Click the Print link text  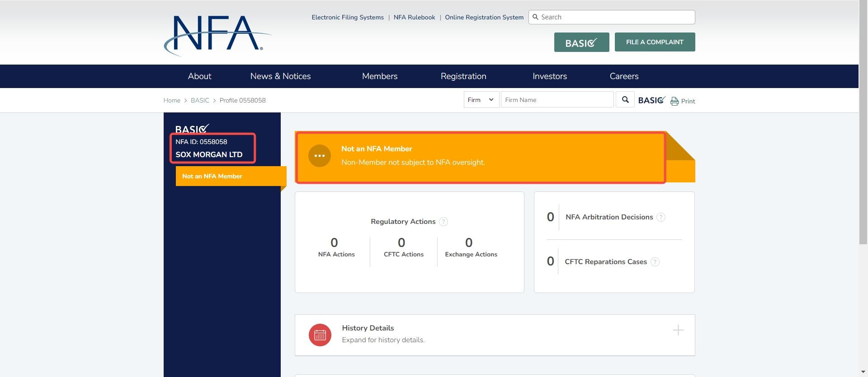click(688, 101)
